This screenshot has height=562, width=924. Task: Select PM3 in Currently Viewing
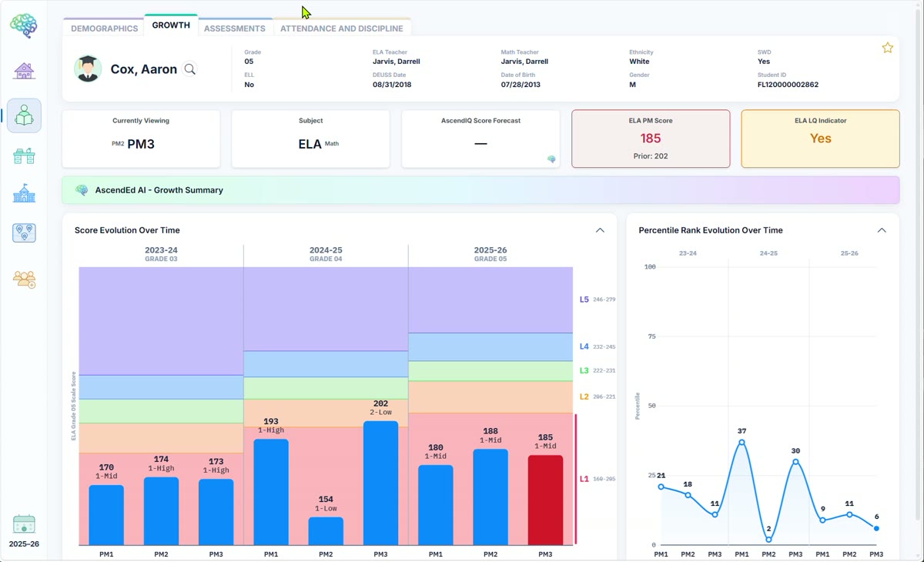pyautogui.click(x=141, y=144)
